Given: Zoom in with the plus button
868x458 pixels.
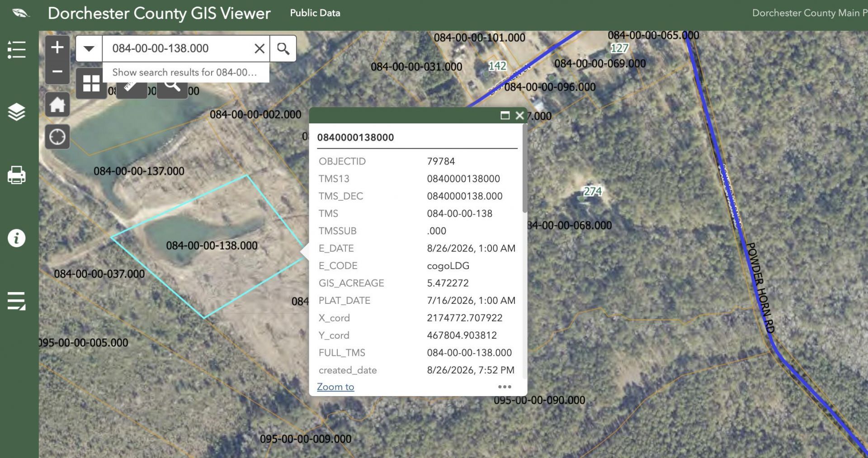Looking at the screenshot, I should point(57,47).
